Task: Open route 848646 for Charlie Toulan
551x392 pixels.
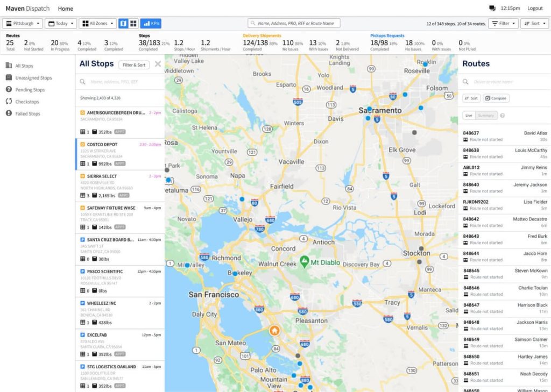Action: 505,291
